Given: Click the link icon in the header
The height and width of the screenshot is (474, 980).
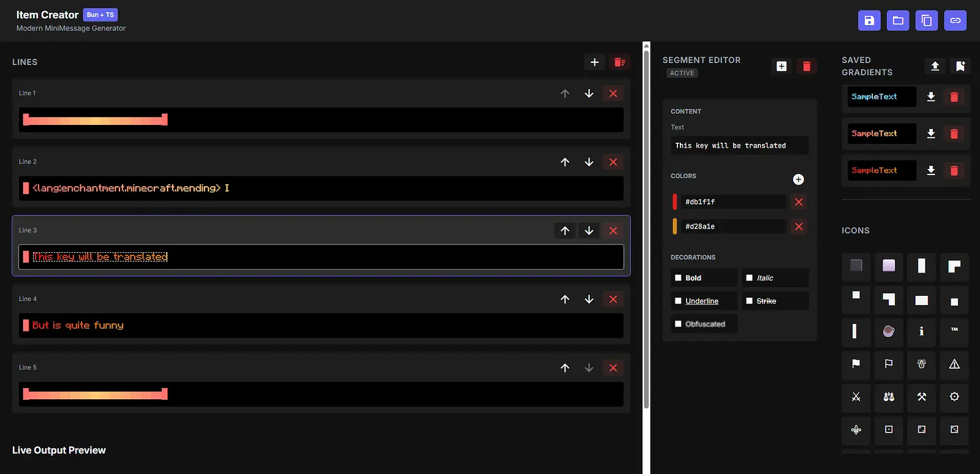Looking at the screenshot, I should (x=955, y=20).
